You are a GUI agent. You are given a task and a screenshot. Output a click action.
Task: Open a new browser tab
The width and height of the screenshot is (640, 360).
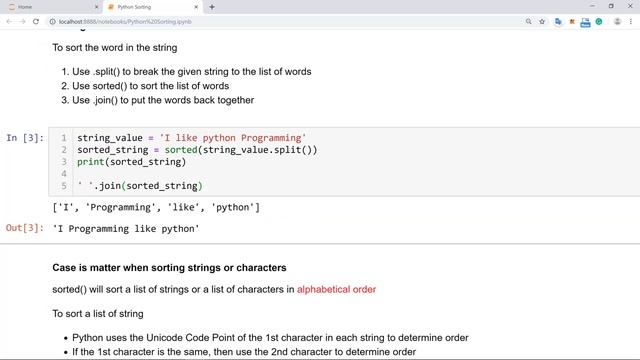tap(212, 7)
